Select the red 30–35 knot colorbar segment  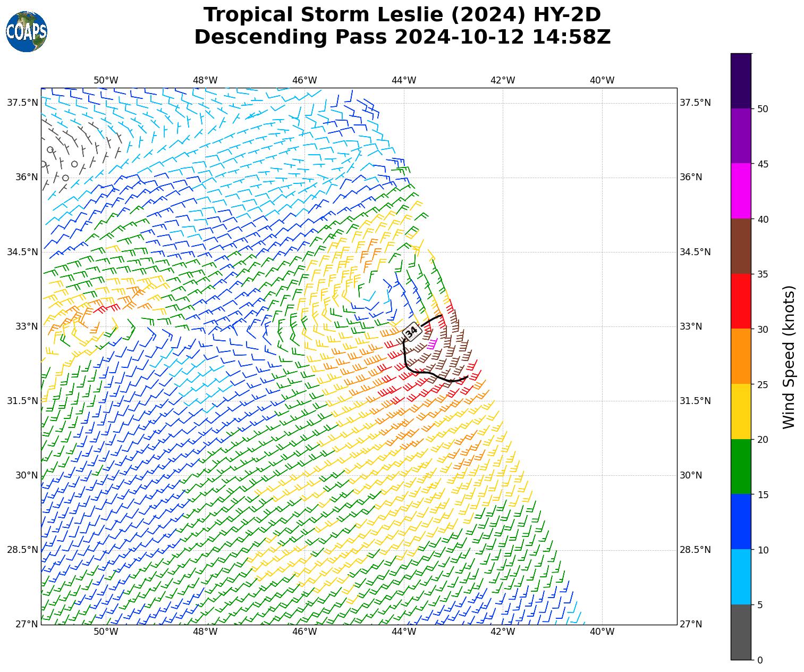point(741,301)
